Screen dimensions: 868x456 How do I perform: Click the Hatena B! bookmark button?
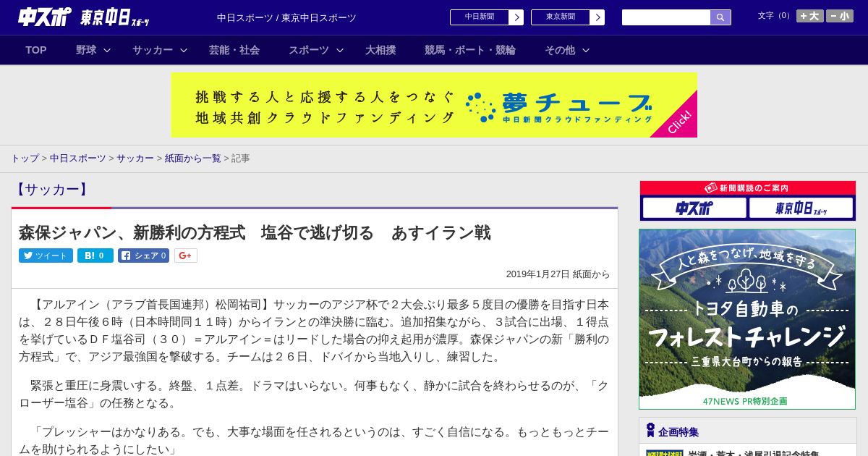pyautogui.click(x=95, y=256)
